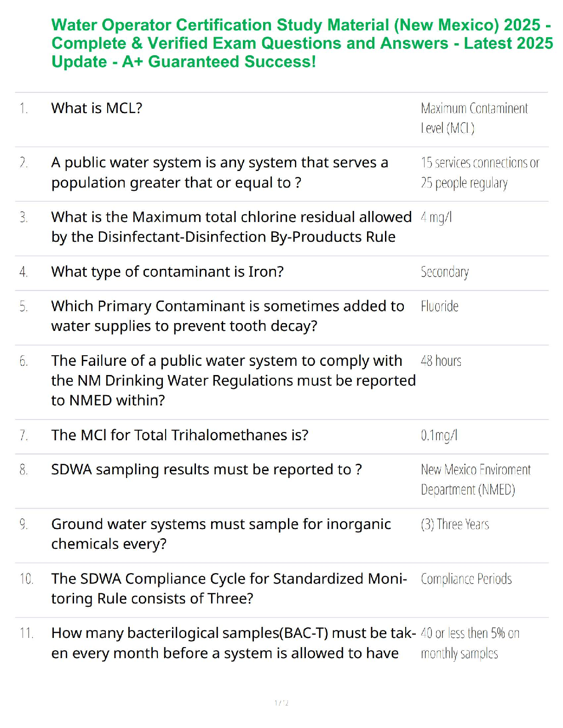Click the page number indicator at bottom

281,703
